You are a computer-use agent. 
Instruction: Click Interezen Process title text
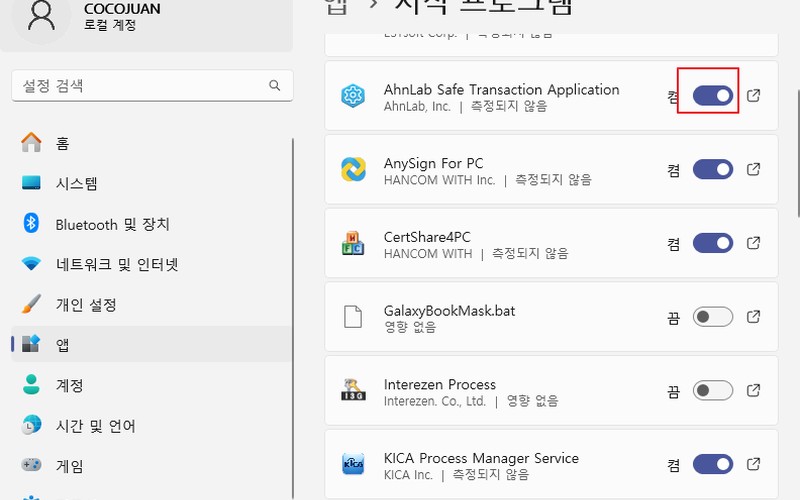440,384
